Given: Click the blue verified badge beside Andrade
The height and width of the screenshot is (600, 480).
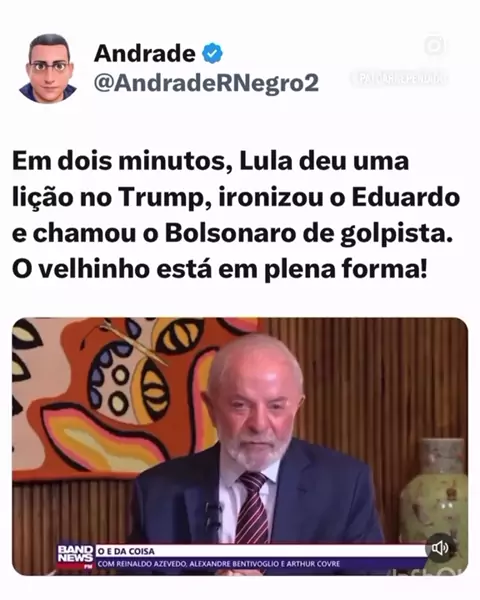Looking at the screenshot, I should coord(212,53).
